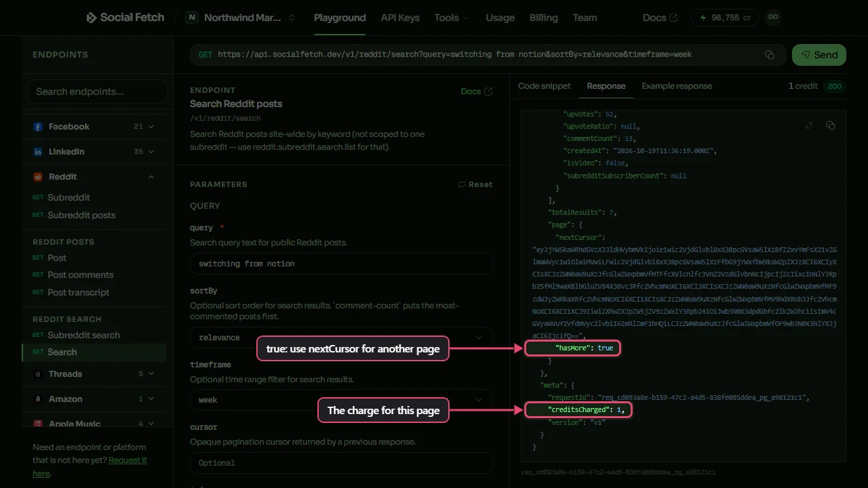
Task: Click the Apple Music platform icon
Action: pos(38,424)
